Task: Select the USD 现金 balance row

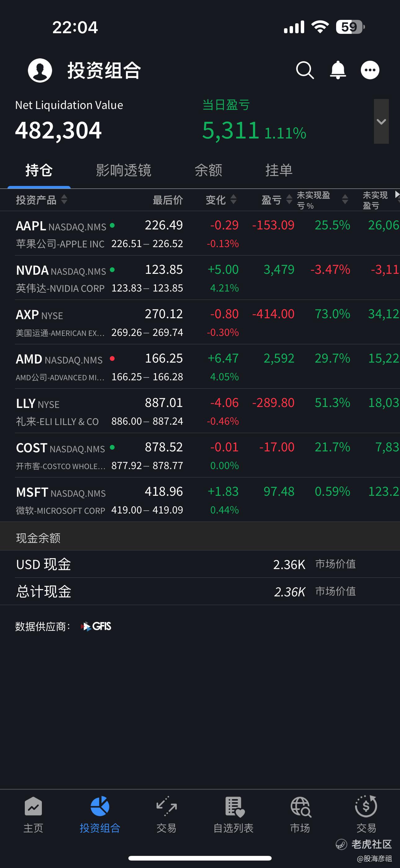Action: [200, 564]
